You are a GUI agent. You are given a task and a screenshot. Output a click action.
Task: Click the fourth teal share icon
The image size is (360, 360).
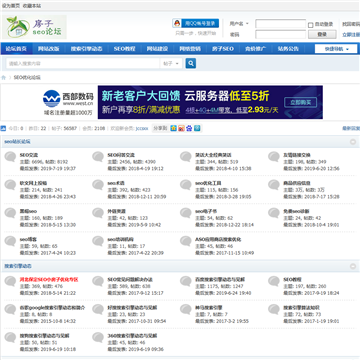pos(197,128)
